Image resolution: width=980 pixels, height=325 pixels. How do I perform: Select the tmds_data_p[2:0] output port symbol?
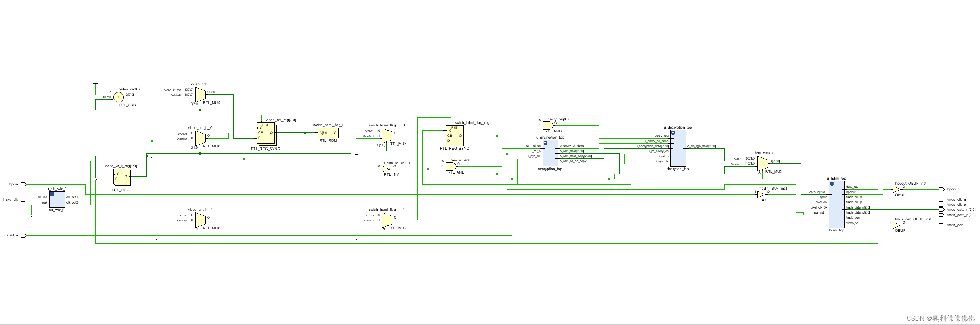click(x=941, y=215)
